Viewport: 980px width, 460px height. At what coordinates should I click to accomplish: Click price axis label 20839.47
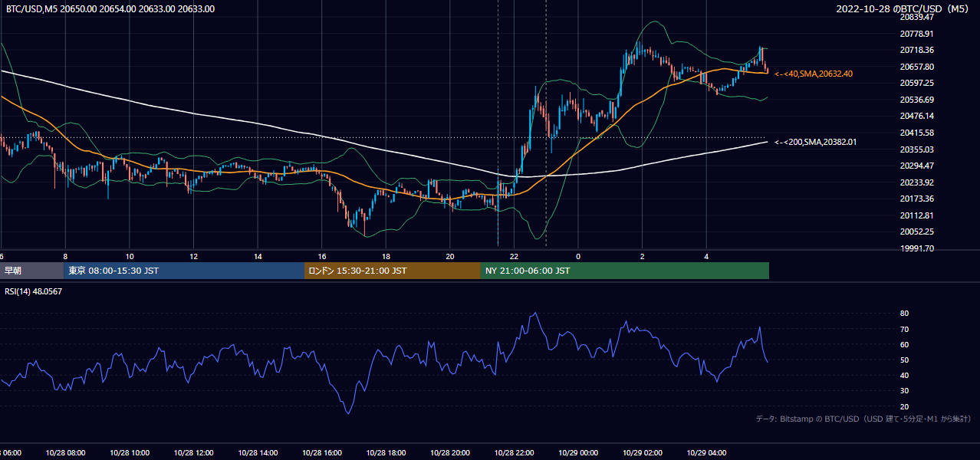916,17
